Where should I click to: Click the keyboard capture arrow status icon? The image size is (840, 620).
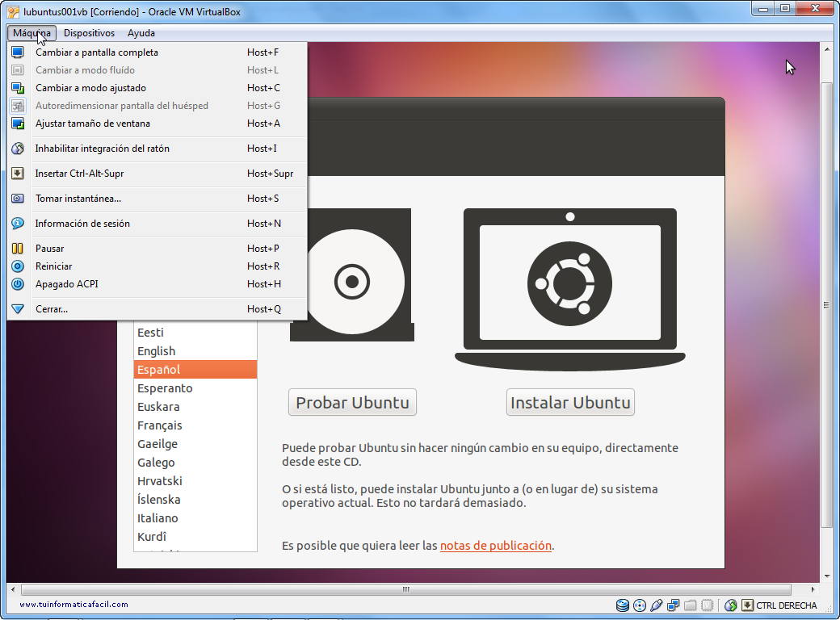click(x=747, y=605)
